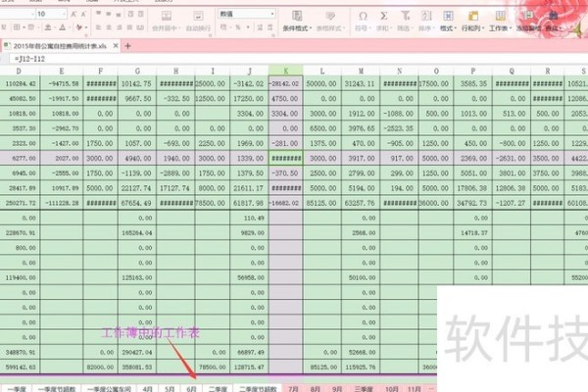Expand the Conditional Formatting dropdown arrow

click(x=311, y=28)
